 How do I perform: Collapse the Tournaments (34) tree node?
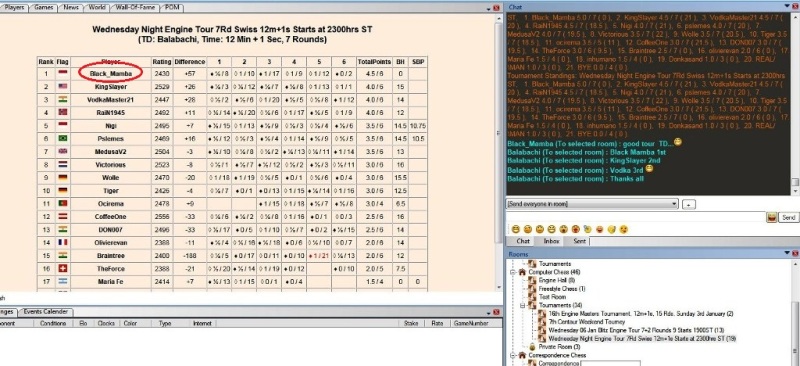point(523,305)
